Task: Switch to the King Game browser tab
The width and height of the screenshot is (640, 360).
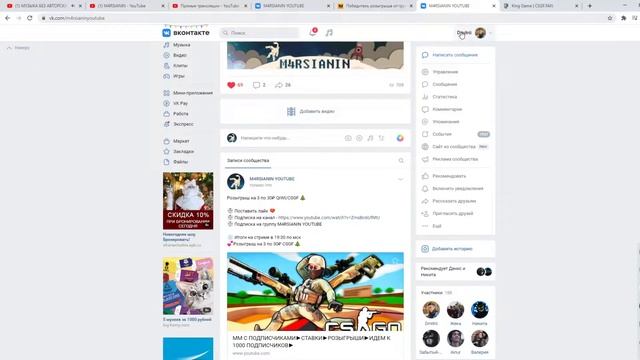Action: coord(541,6)
